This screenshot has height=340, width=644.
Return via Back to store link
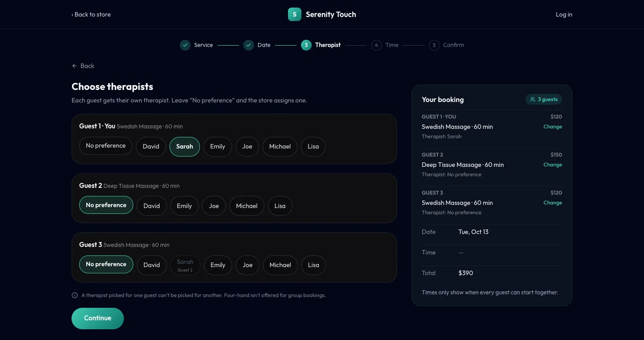pyautogui.click(x=91, y=14)
